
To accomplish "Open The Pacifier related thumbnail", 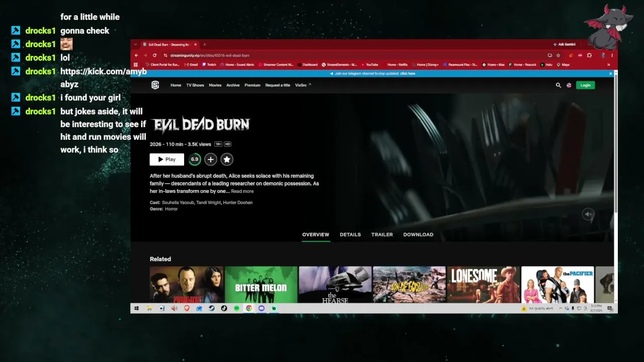I will coord(557,285).
